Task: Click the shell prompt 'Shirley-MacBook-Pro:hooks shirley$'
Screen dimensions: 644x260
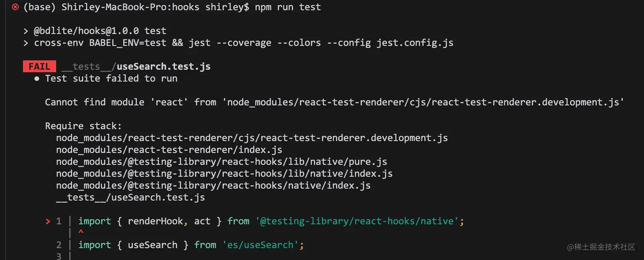Action: [155, 7]
